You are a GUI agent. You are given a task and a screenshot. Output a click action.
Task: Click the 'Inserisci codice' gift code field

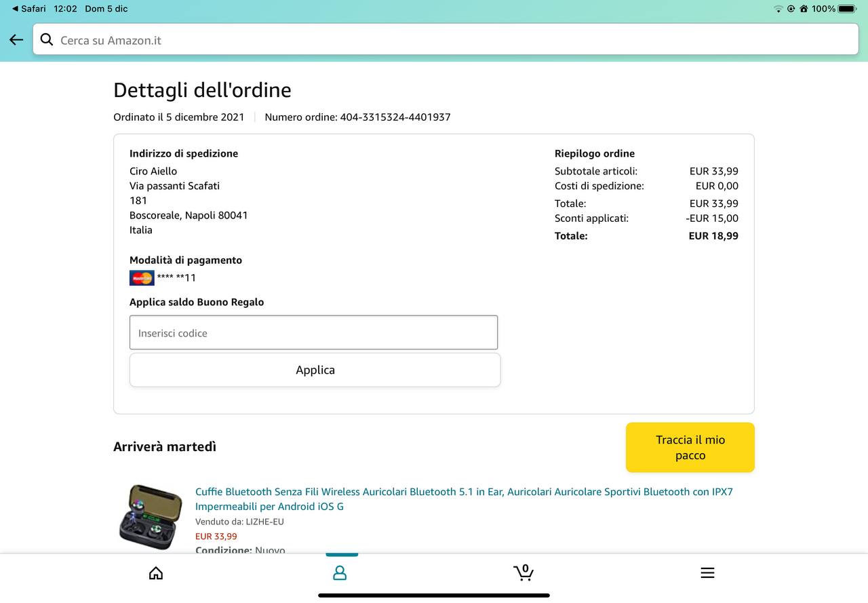[x=313, y=333]
